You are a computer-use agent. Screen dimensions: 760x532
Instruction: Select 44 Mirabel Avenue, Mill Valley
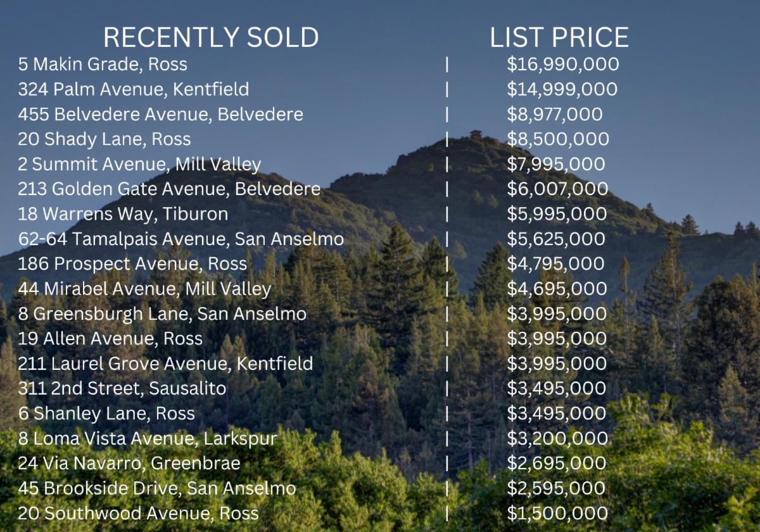coord(144,289)
